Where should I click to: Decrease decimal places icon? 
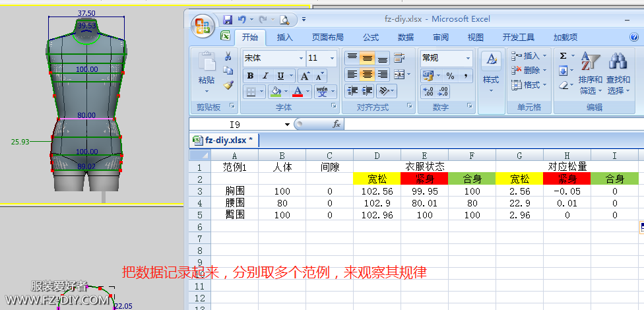(x=443, y=91)
